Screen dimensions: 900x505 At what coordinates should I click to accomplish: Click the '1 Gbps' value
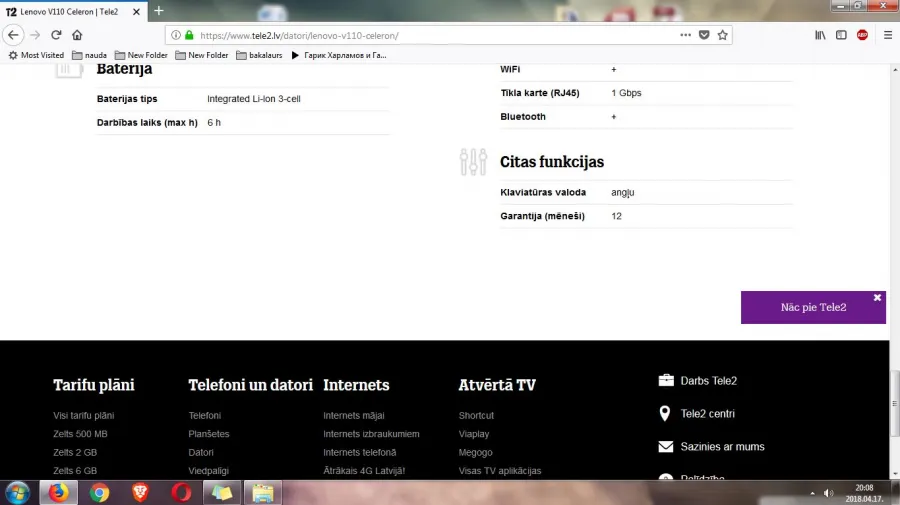click(626, 93)
